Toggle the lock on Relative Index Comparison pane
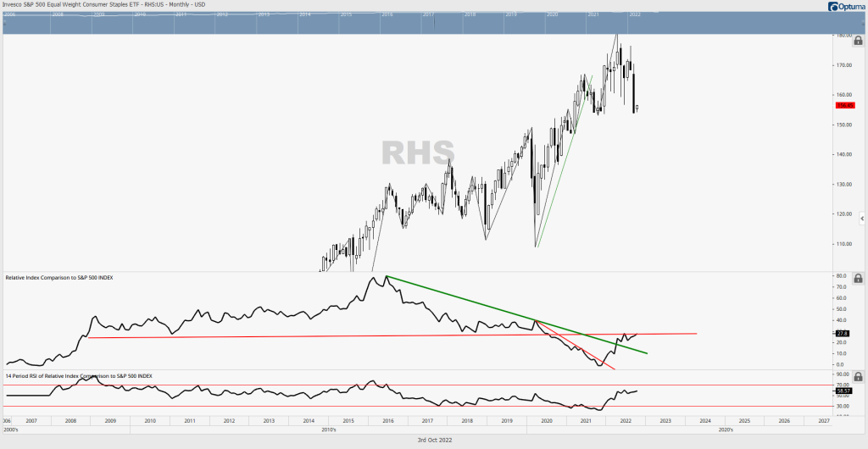The height and width of the screenshot is (449, 868). 858,278
